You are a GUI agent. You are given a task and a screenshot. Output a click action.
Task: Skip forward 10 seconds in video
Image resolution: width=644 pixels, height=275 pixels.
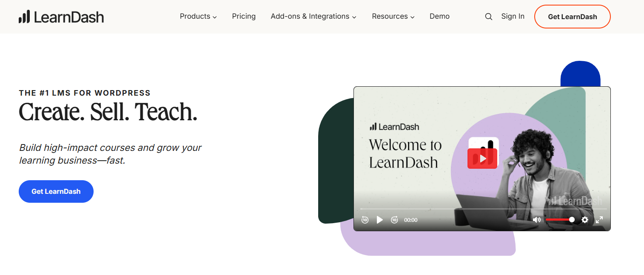394,220
